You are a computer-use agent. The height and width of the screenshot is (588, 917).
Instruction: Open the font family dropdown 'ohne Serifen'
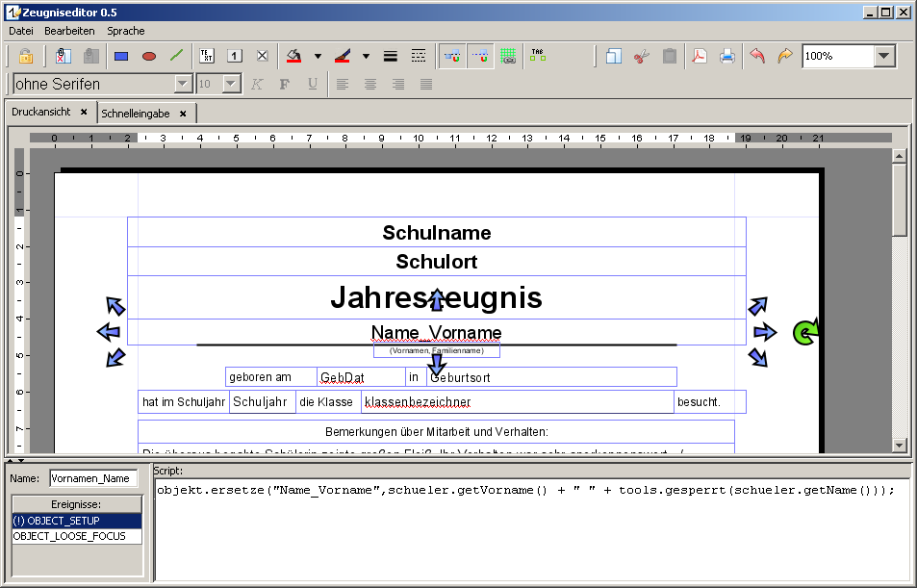click(x=183, y=84)
